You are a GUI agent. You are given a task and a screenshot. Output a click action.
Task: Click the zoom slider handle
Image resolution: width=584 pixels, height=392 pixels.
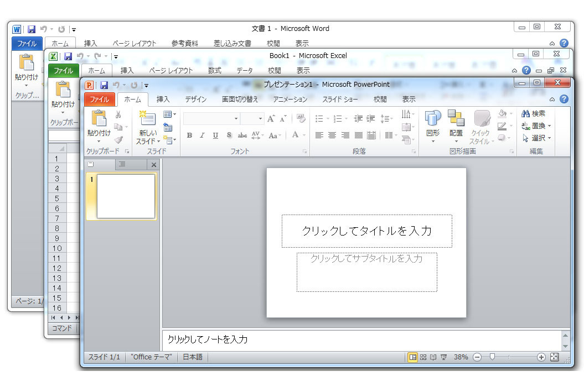(492, 357)
